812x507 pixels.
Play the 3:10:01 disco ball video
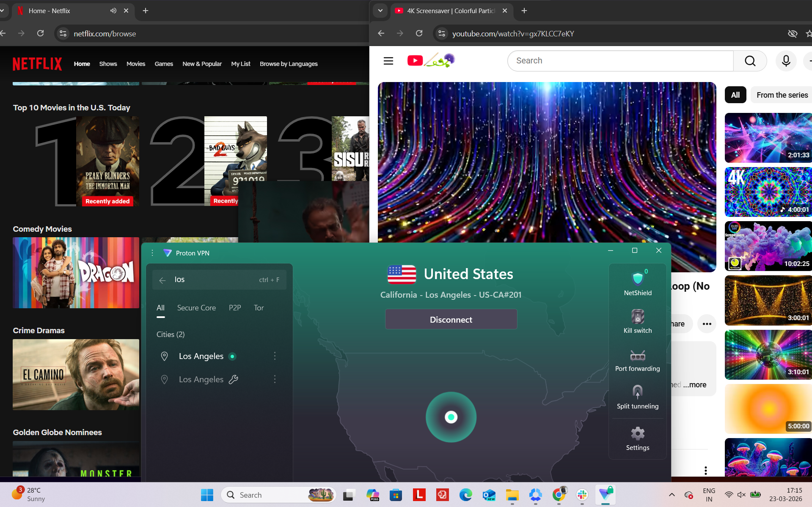(768, 355)
